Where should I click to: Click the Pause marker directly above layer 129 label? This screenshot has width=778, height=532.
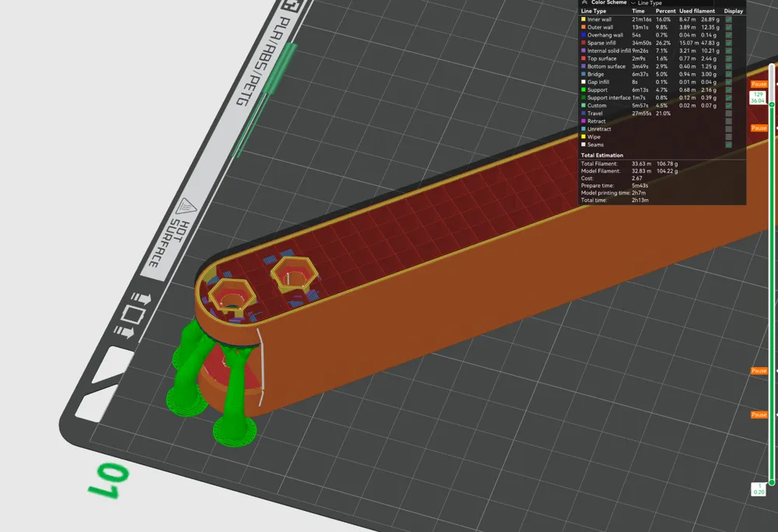759,84
